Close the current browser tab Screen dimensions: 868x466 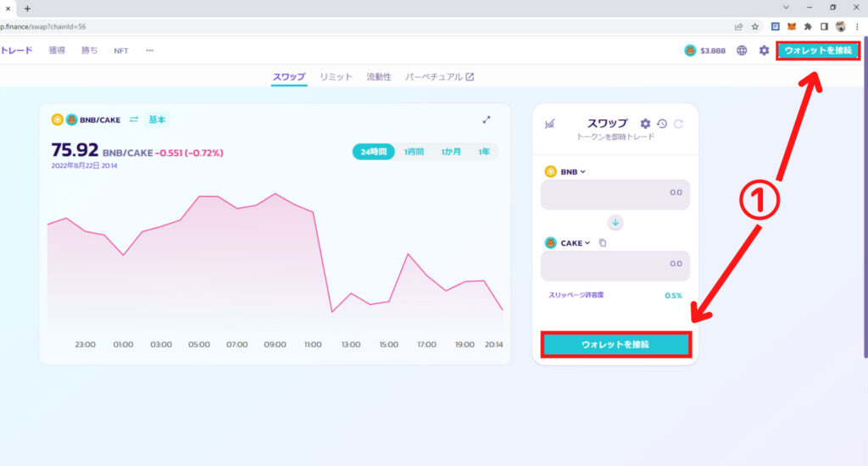click(x=8, y=8)
